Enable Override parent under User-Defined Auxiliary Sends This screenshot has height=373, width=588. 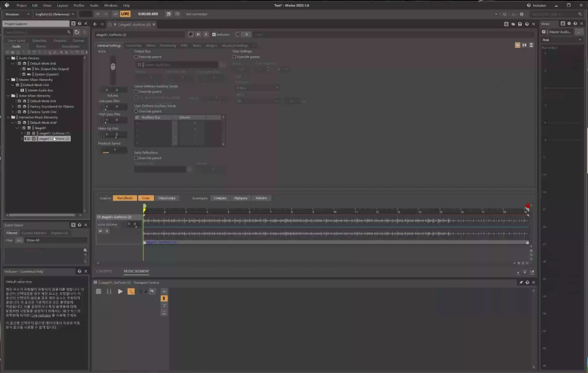coord(136,112)
